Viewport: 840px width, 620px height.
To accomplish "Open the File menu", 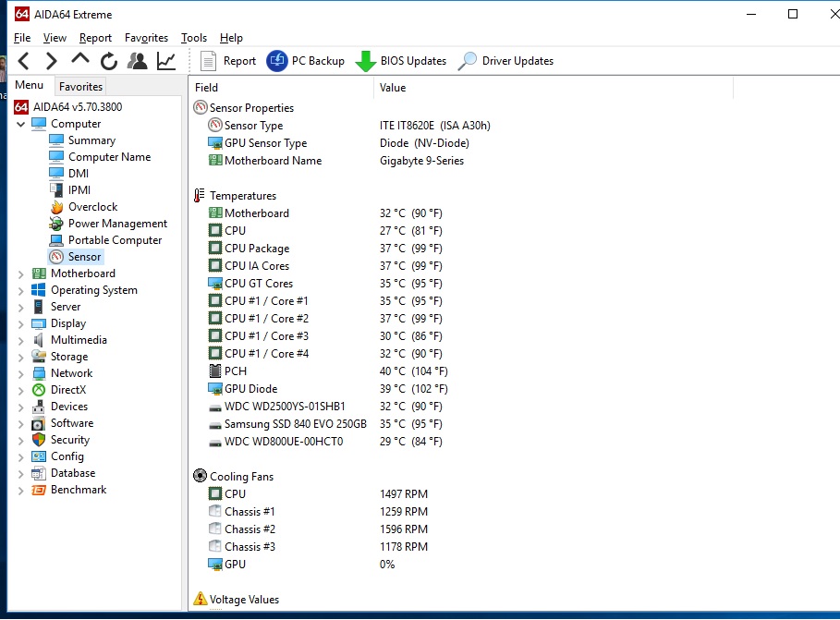I will 22,38.
